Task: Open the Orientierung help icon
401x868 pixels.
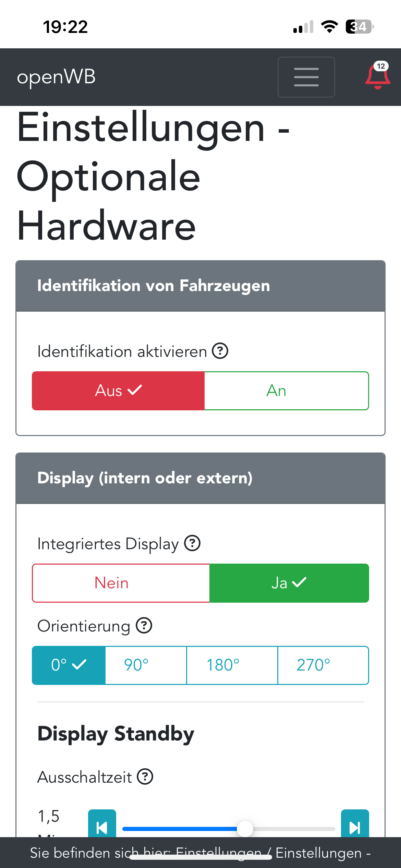Action: coord(144,626)
